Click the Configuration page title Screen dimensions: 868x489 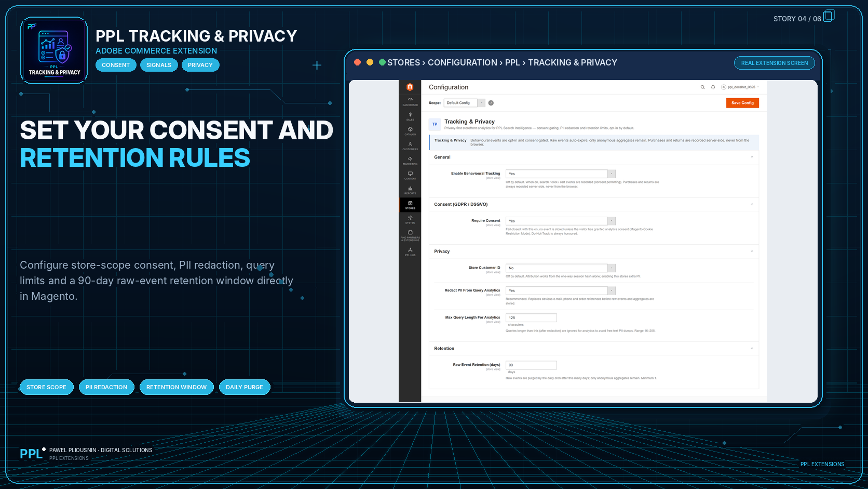(449, 87)
